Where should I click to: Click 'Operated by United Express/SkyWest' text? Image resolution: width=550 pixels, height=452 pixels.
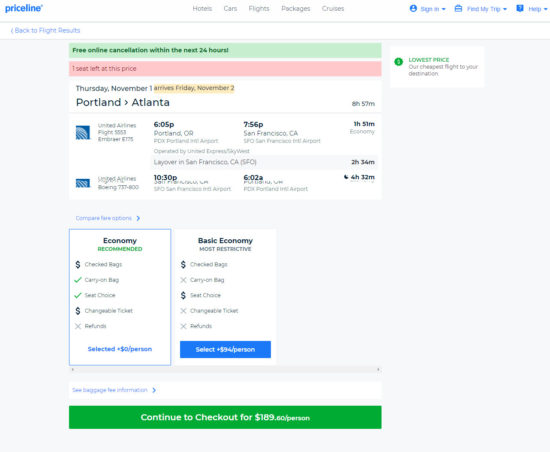click(x=202, y=151)
